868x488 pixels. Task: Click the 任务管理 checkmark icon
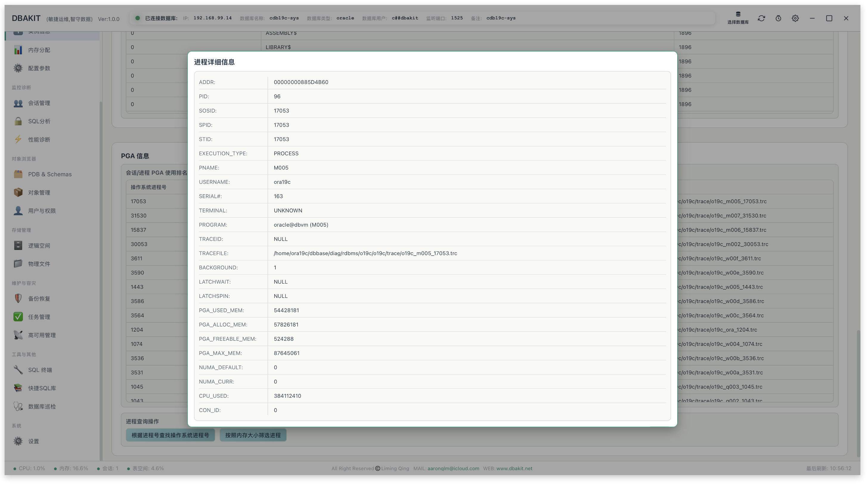(x=18, y=317)
